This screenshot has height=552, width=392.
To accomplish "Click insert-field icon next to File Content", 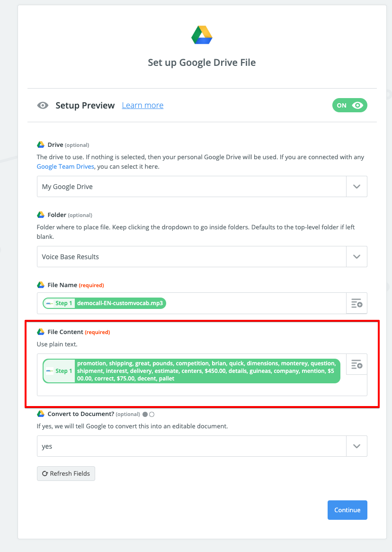I will (356, 364).
